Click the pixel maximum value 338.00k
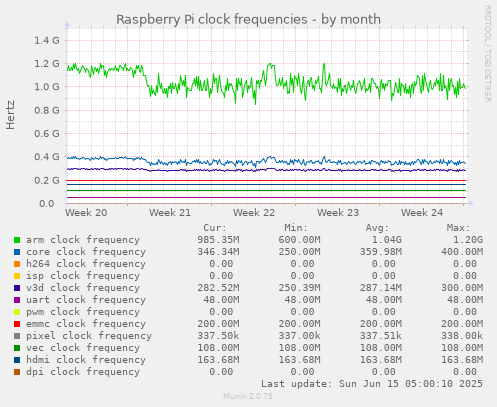Viewport: 497px width, 407px height. 462,336
